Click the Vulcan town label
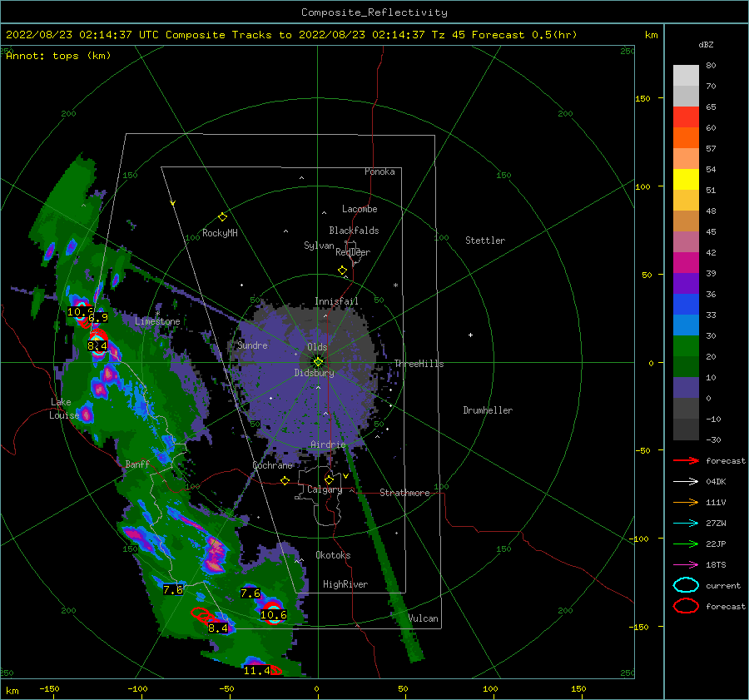 [x=424, y=618]
